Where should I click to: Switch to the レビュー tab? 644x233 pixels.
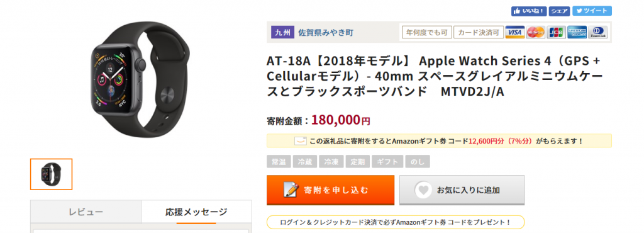click(x=86, y=212)
